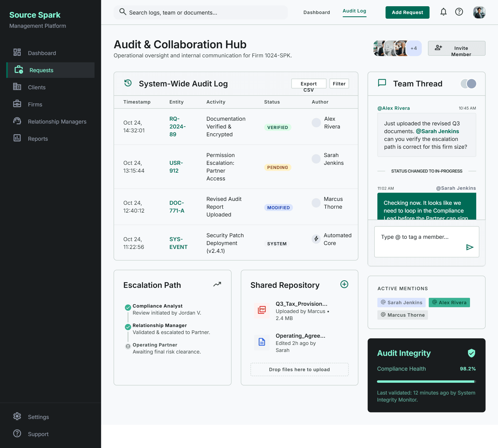Viewport: 498px width, 448px height.
Task: Click the Dashboard grid icon in sidebar
Action: tap(17, 52)
